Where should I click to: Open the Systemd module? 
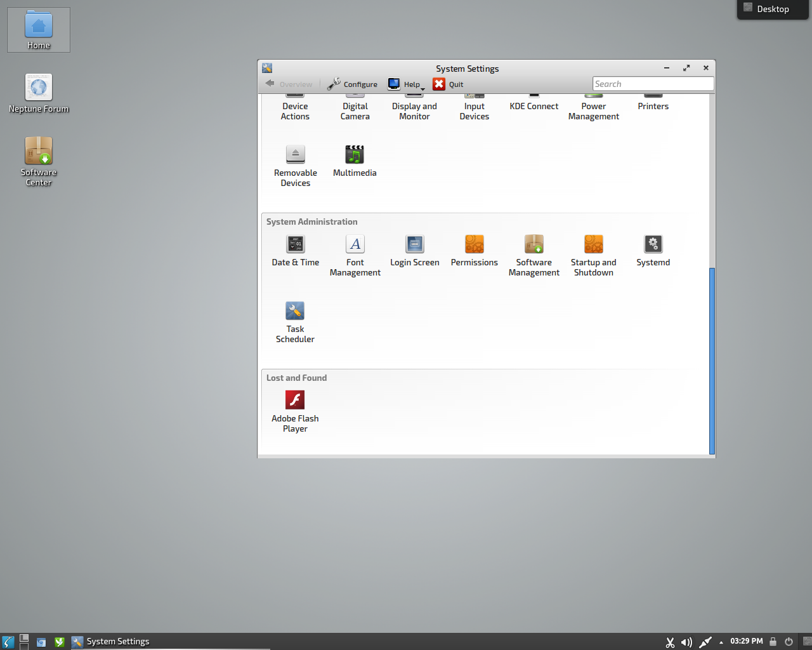(x=653, y=251)
